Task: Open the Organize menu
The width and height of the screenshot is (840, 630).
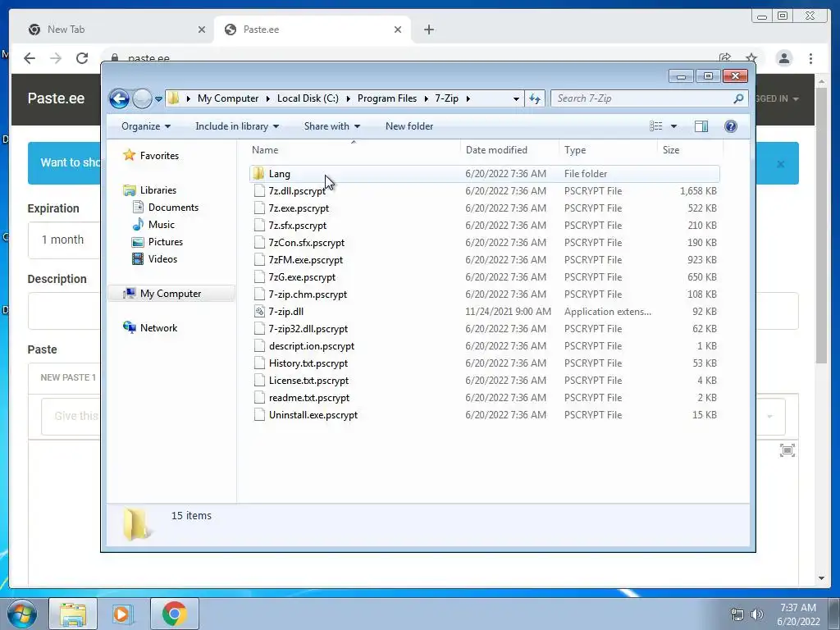Action: [146, 126]
